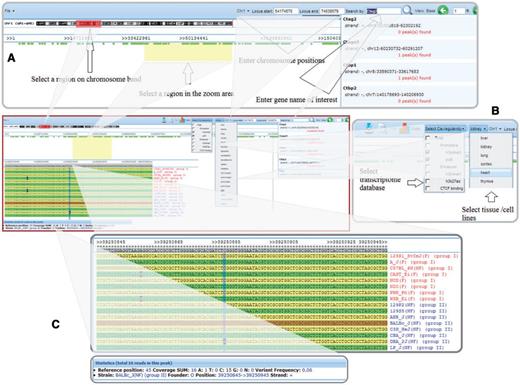Click blue icon in panel B toolbar
This screenshot has height=385, width=520.
click(369, 126)
